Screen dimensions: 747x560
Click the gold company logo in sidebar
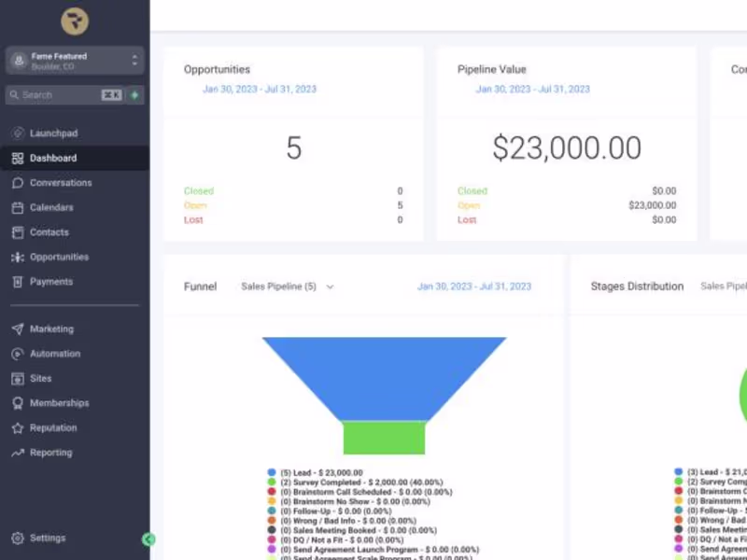(x=75, y=21)
